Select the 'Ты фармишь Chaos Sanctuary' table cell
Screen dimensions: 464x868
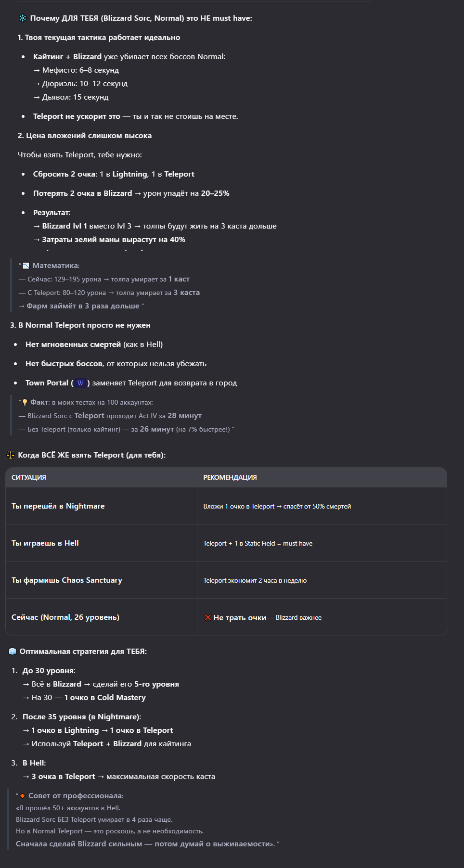coord(67,580)
